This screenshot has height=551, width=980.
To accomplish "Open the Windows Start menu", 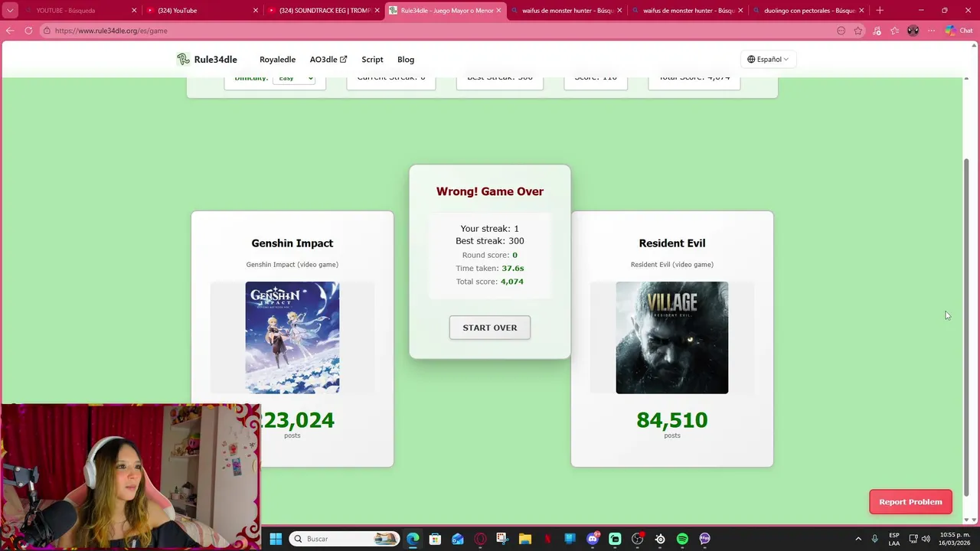I will (x=276, y=539).
